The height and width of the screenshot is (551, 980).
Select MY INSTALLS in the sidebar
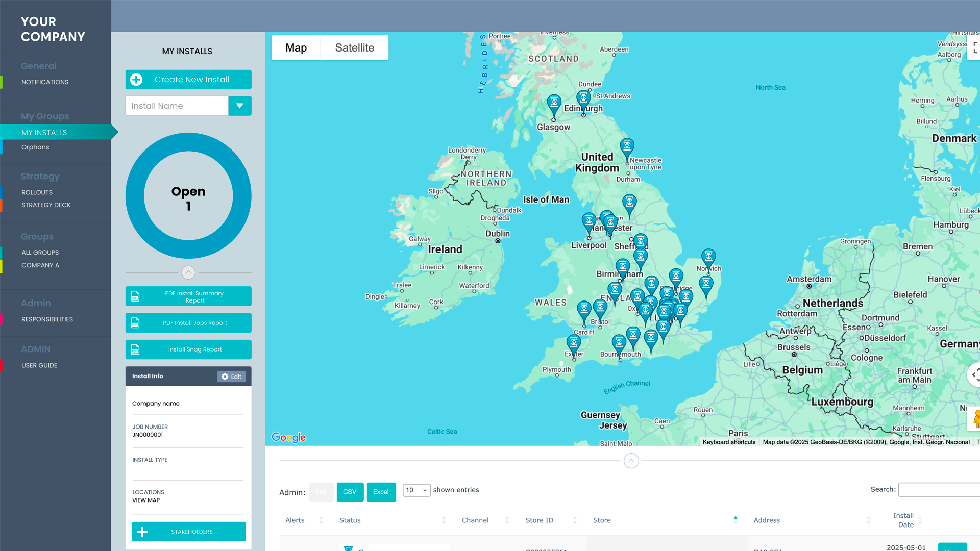pyautogui.click(x=44, y=133)
